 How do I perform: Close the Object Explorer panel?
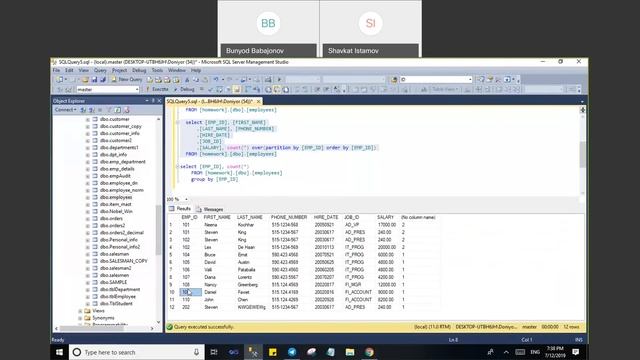(x=160, y=100)
